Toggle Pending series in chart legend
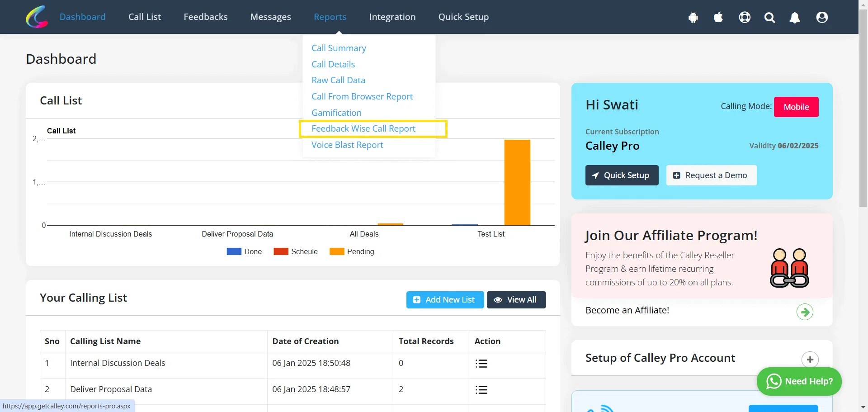The height and width of the screenshot is (412, 868). pyautogui.click(x=352, y=252)
